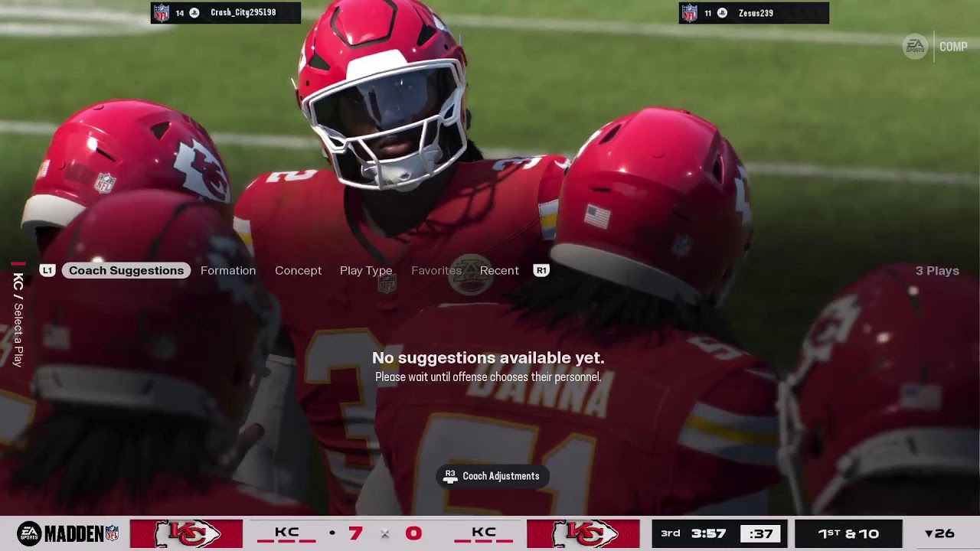This screenshot has width=980, height=551.
Task: Switch to the Formation tab
Action: (228, 270)
